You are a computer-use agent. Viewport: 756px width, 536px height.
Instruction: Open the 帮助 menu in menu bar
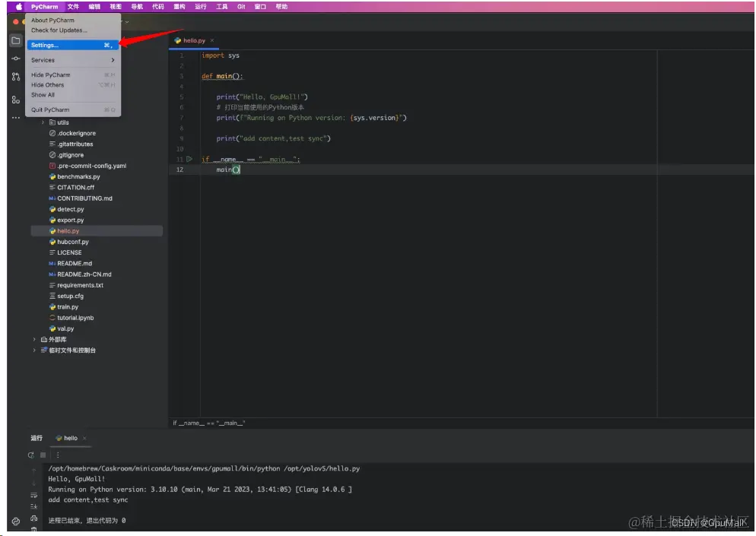click(x=281, y=7)
